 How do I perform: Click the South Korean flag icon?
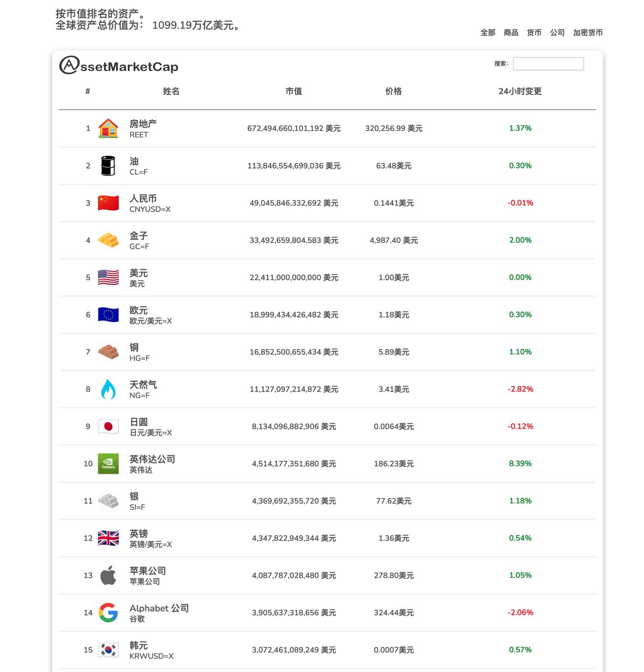pyautogui.click(x=108, y=650)
